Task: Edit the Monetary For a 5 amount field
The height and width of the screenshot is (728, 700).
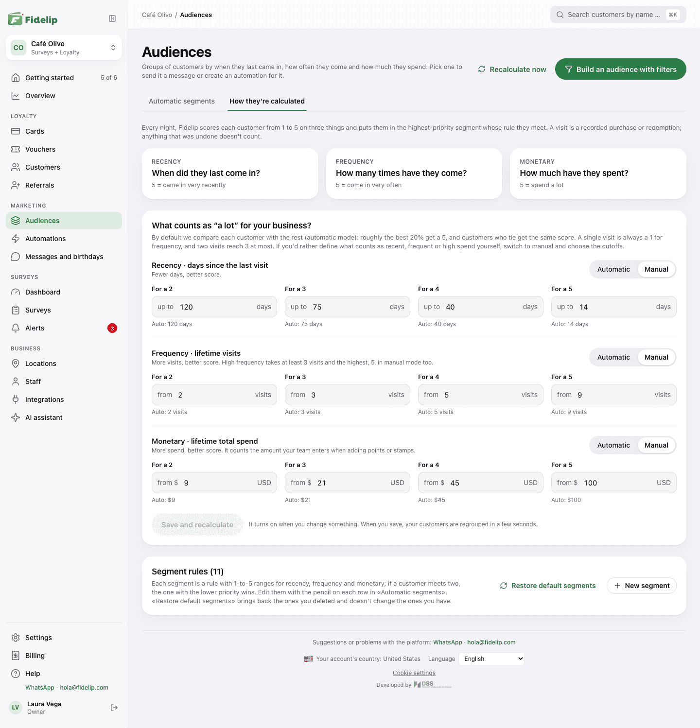Action: (614, 483)
